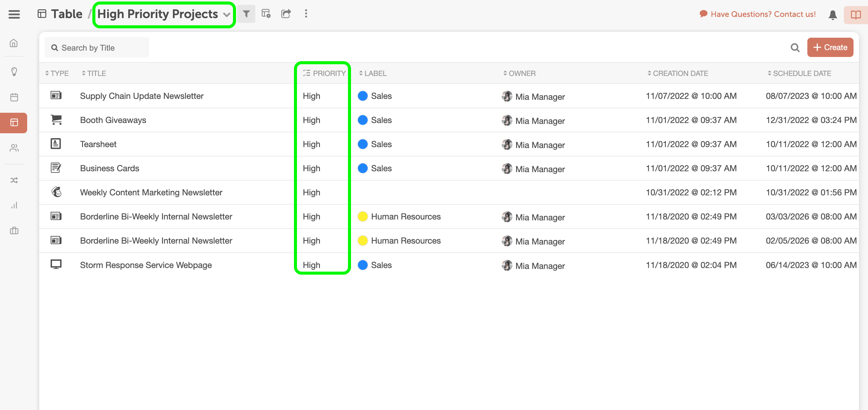Click the edit-note icon for Business Cards
The width and height of the screenshot is (868, 410).
click(56, 168)
